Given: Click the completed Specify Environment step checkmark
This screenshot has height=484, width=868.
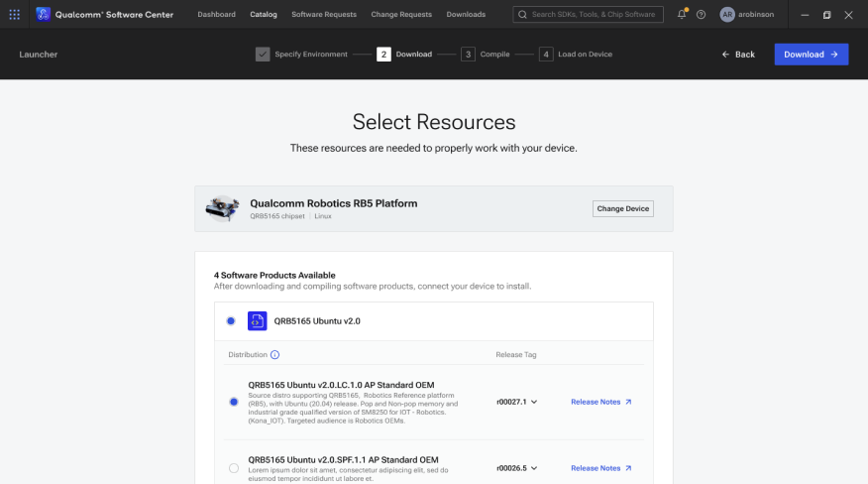Looking at the screenshot, I should click(x=263, y=55).
